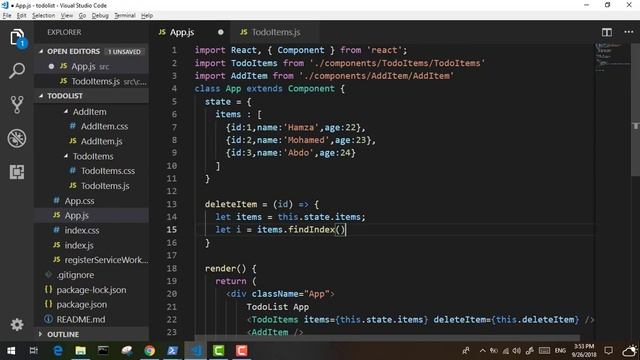Click the editor vertical scrollbar
Screen dimensions: 640x360
coord(636,110)
